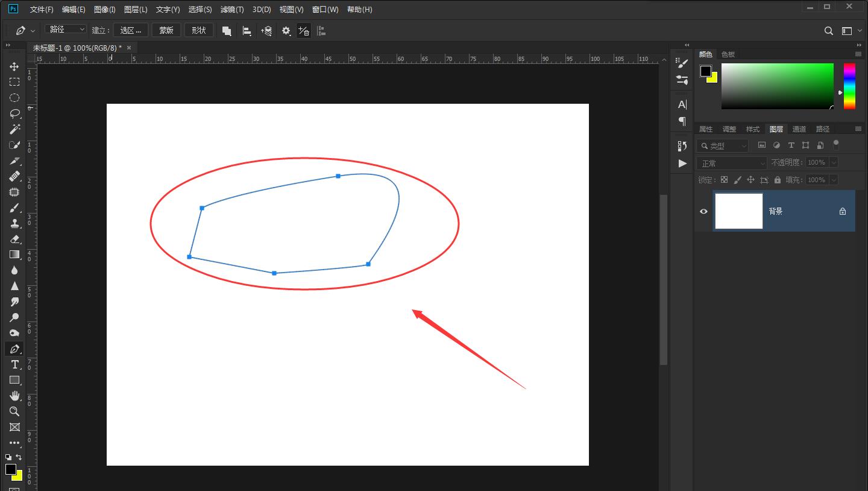Open the 滤镜(T) menu

232,10
